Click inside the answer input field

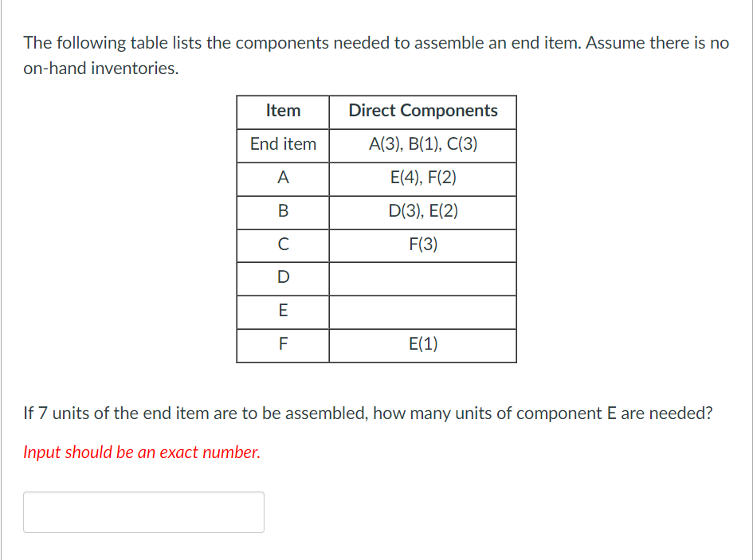point(143,511)
